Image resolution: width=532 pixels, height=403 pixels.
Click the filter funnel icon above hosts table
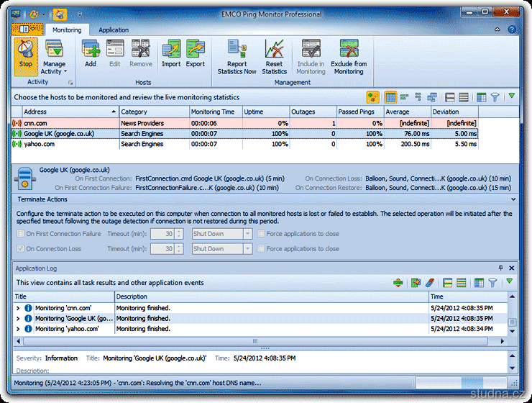coord(496,97)
